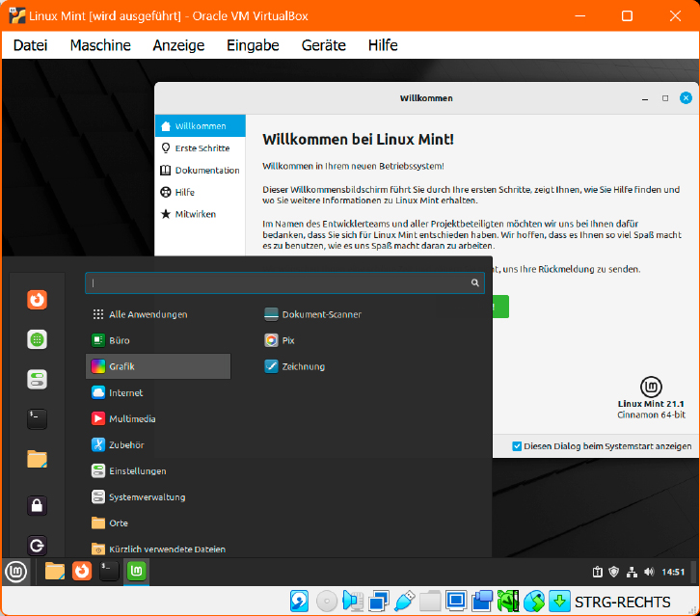
Task: Click the logout icon in menu sidebar
Action: tap(37, 545)
